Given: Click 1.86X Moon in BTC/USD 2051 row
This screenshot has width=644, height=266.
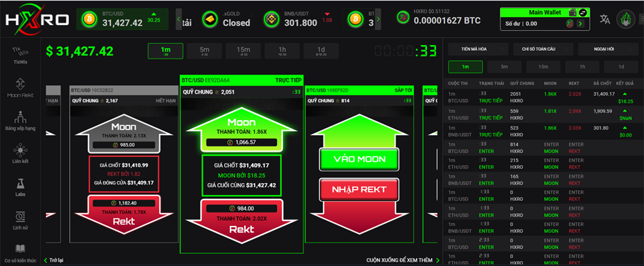Looking at the screenshot, I should (x=550, y=94).
